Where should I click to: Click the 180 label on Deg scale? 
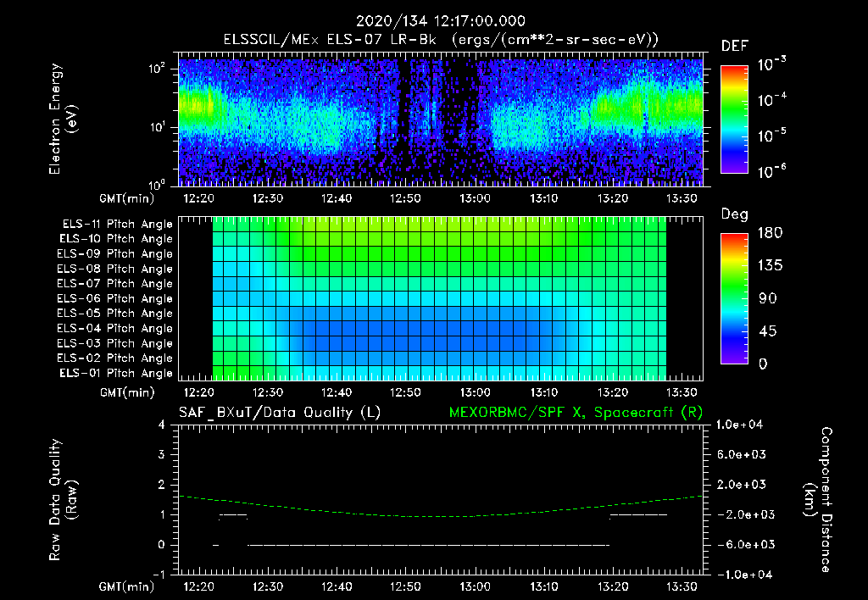click(x=770, y=232)
